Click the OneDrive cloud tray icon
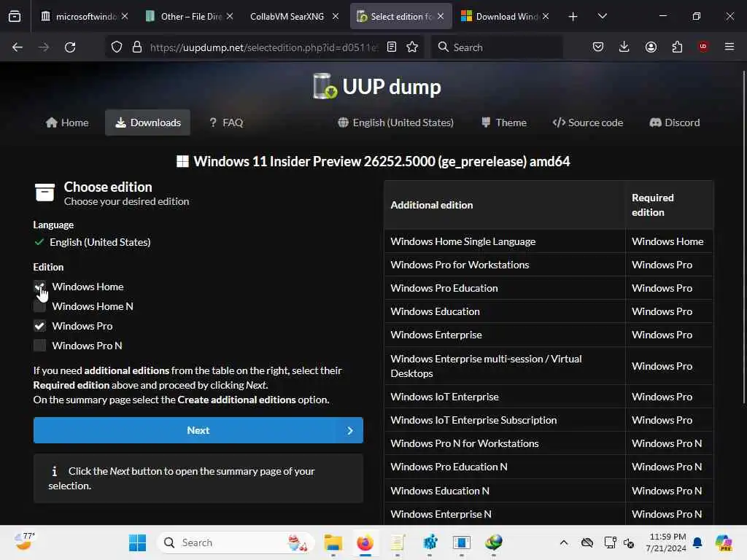Image resolution: width=747 pixels, height=560 pixels. [587, 542]
